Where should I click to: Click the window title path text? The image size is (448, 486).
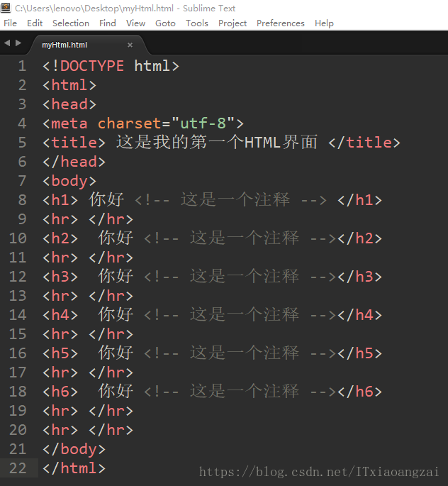coord(125,9)
